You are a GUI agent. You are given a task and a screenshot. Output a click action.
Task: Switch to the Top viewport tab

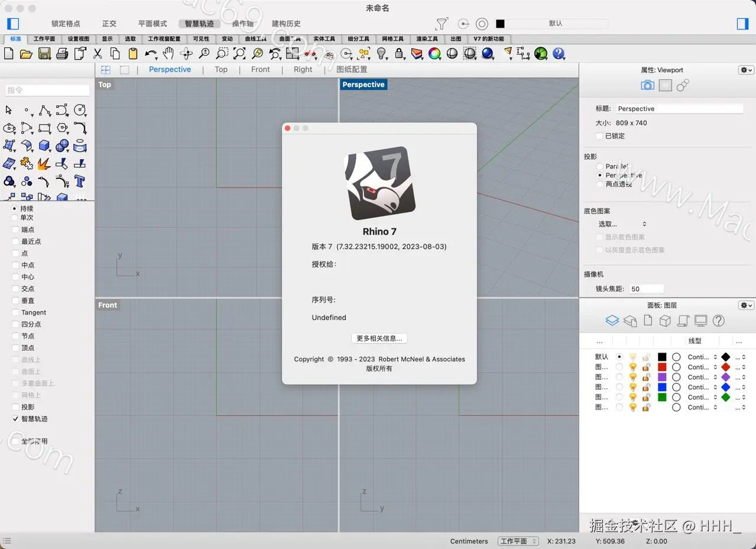click(221, 70)
